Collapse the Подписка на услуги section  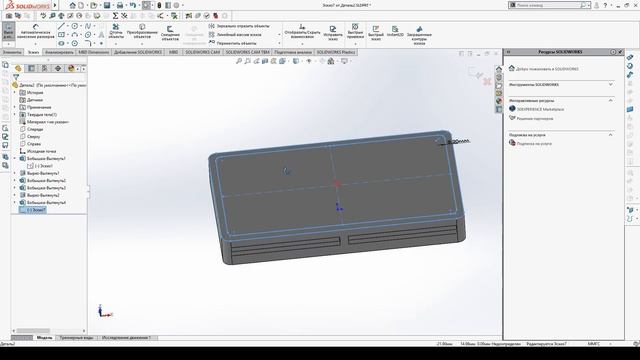pyautogui.click(x=611, y=134)
